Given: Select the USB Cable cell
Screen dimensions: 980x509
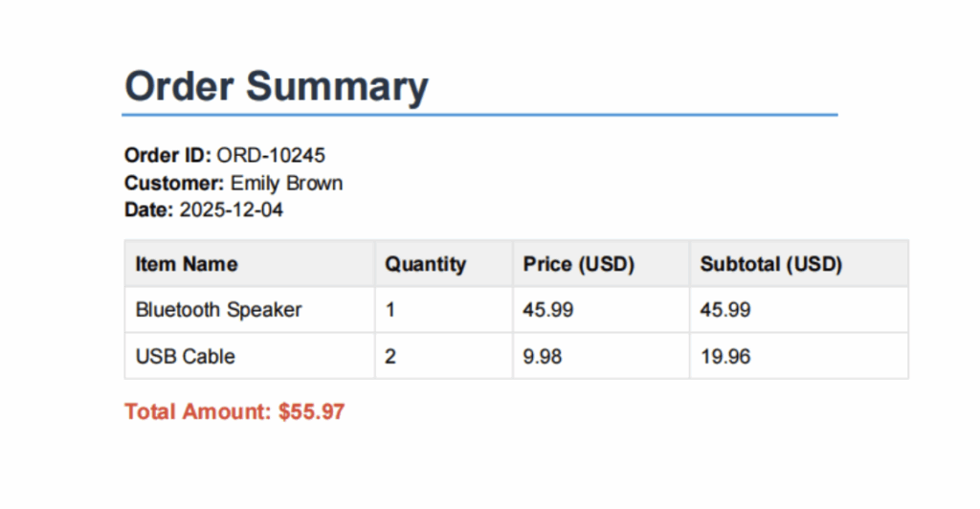Looking at the screenshot, I should click(x=185, y=357).
